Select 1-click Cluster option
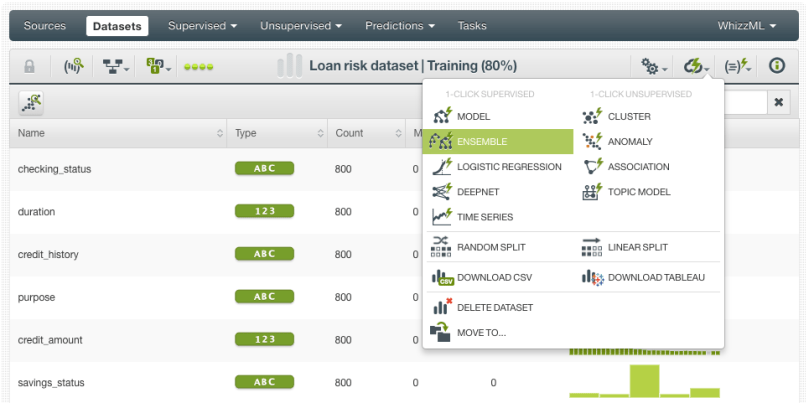The image size is (809, 403). tap(628, 117)
